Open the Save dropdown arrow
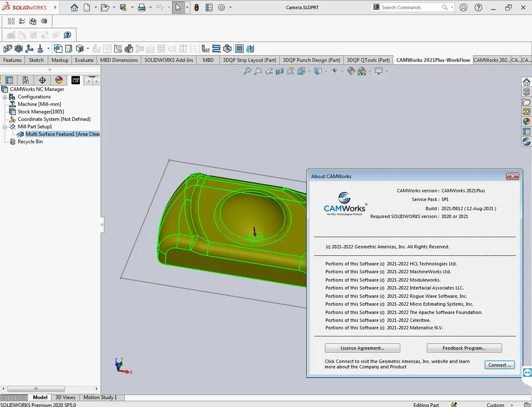The image size is (532, 407). pyautogui.click(x=132, y=7)
